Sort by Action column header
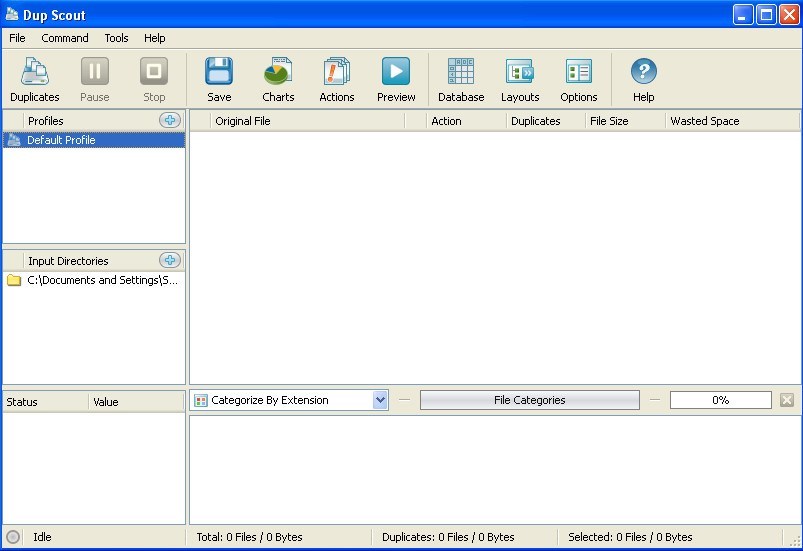The height and width of the screenshot is (551, 803). 466,121
